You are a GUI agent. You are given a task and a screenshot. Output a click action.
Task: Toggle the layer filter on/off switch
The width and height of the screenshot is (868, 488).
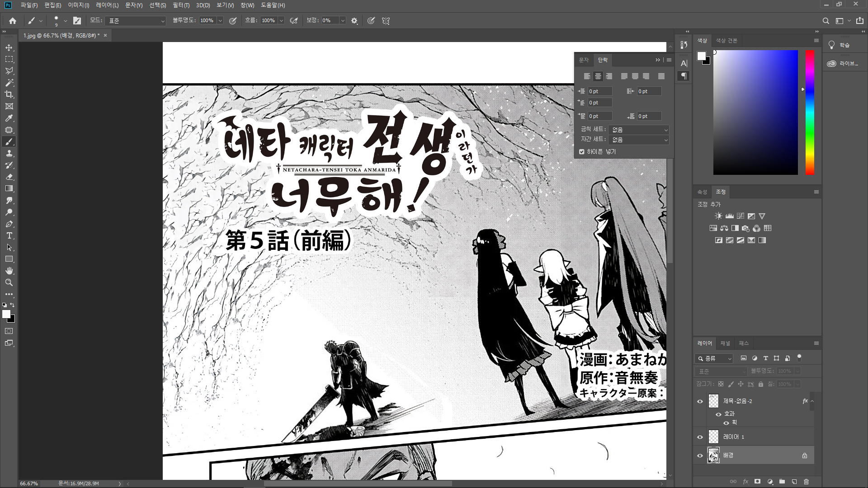point(799,357)
